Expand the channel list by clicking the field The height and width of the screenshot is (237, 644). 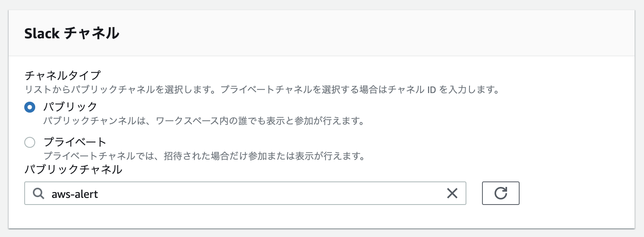pos(235,193)
